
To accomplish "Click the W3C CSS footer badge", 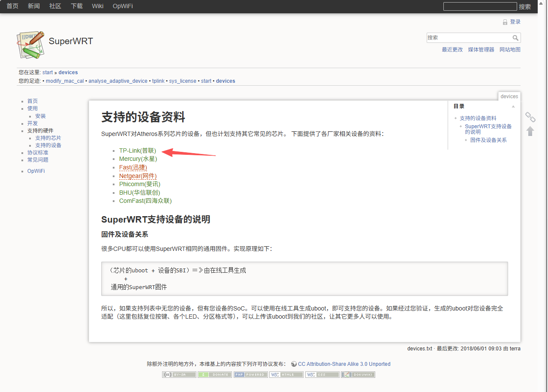I will coord(322,374).
